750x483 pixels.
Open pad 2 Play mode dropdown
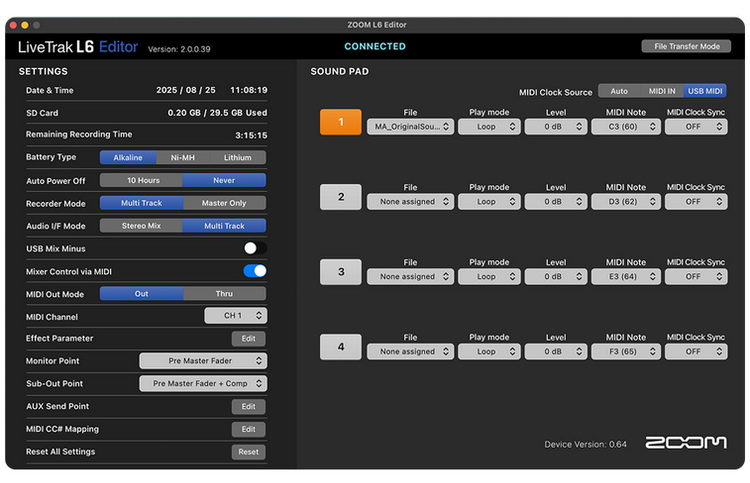pos(489,202)
